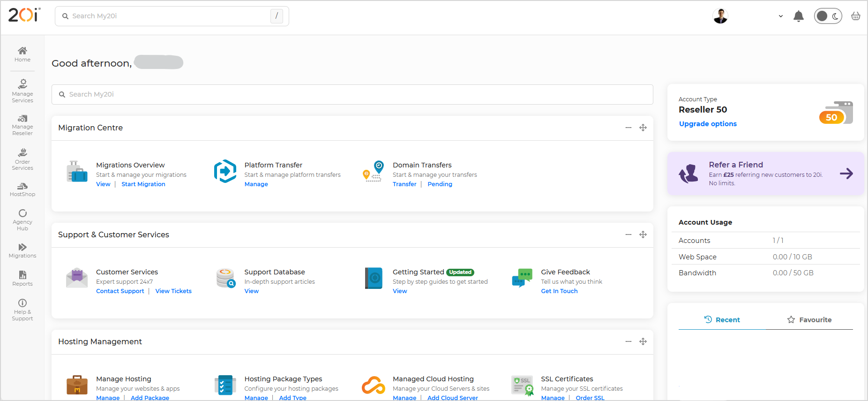This screenshot has width=868, height=401.
Task: Click the Managed Cloud Hosting cloud icon
Action: (374, 385)
